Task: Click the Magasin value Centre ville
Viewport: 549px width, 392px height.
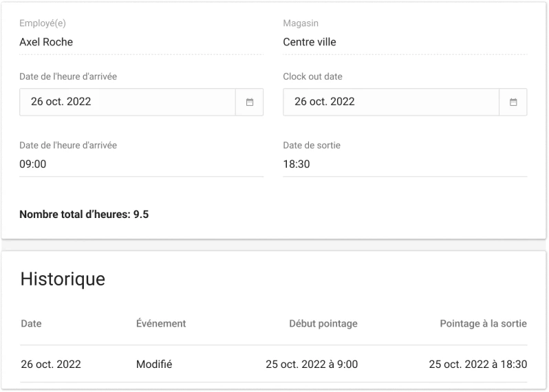Action: pyautogui.click(x=310, y=42)
